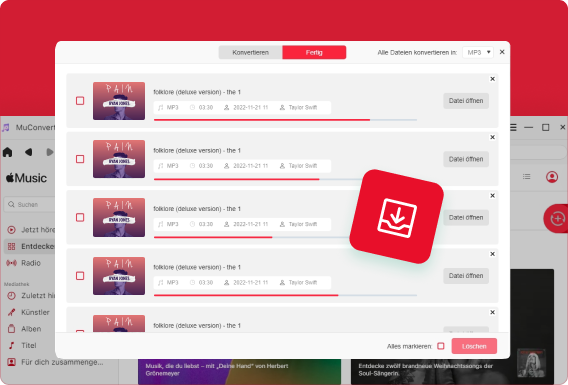Toggle the list view icon near profile
Screen dimensions: 568x385
(526, 176)
